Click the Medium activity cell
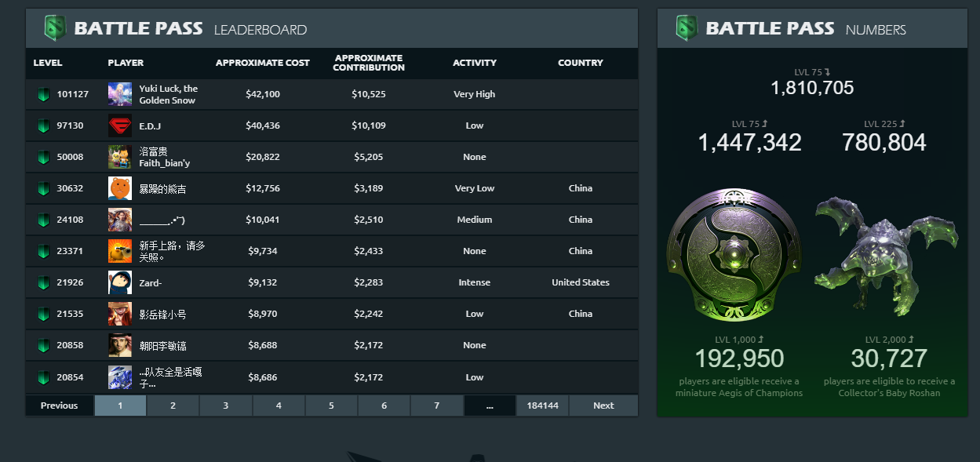 pos(475,220)
